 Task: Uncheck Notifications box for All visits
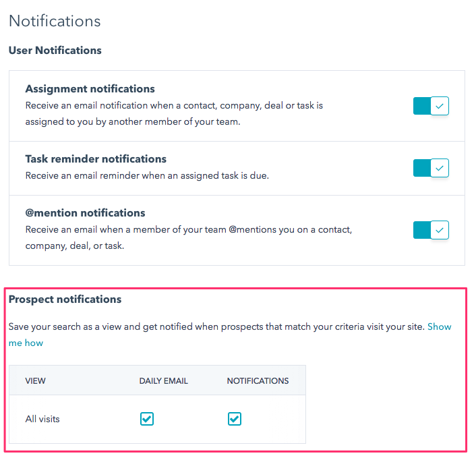pos(234,419)
